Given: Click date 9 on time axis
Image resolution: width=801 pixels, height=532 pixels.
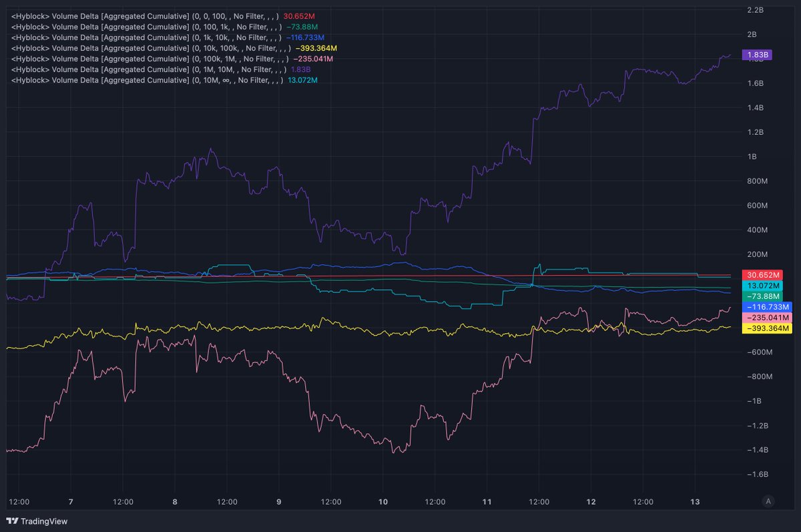Looking at the screenshot, I should coord(278,501).
